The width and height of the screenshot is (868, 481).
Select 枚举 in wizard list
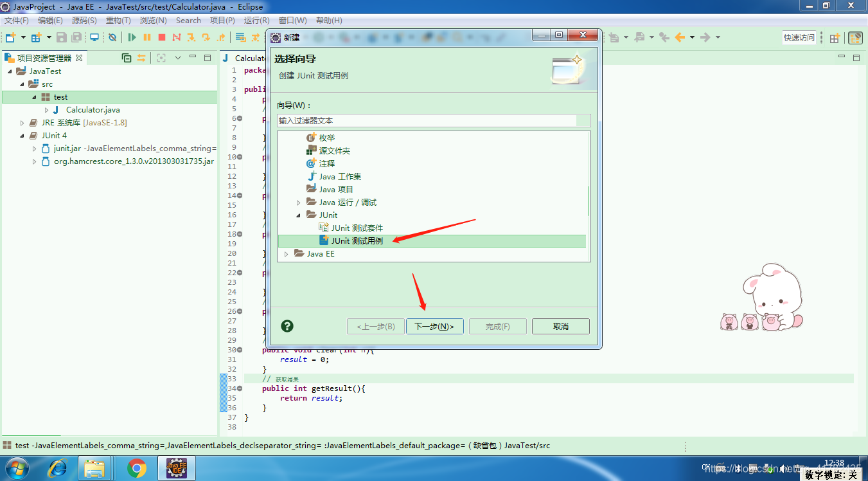326,138
